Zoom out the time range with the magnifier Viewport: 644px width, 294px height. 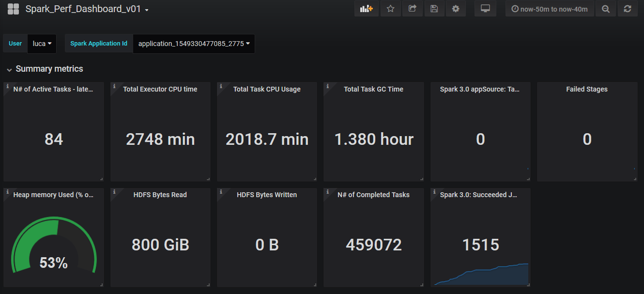coord(605,8)
